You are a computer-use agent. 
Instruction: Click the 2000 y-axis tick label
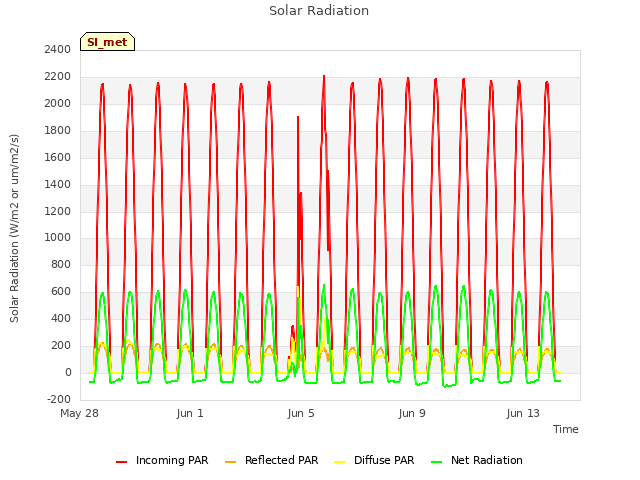pyautogui.click(x=58, y=103)
